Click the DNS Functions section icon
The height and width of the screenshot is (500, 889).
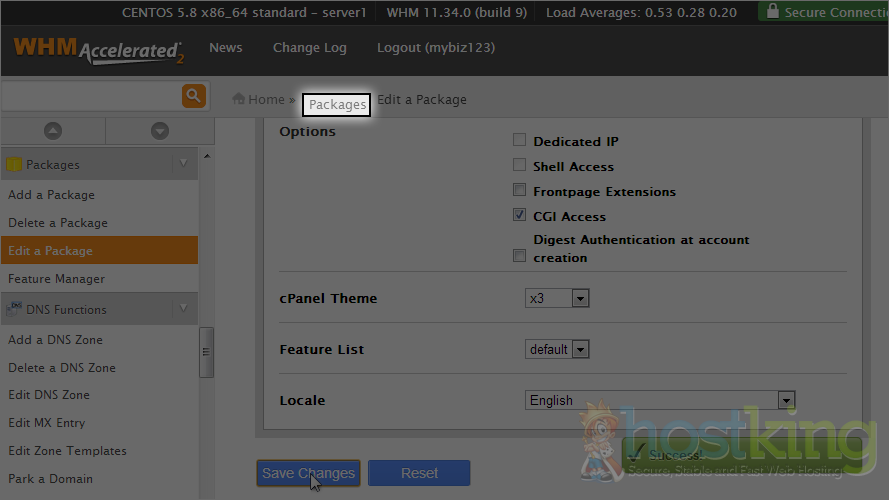click(14, 309)
